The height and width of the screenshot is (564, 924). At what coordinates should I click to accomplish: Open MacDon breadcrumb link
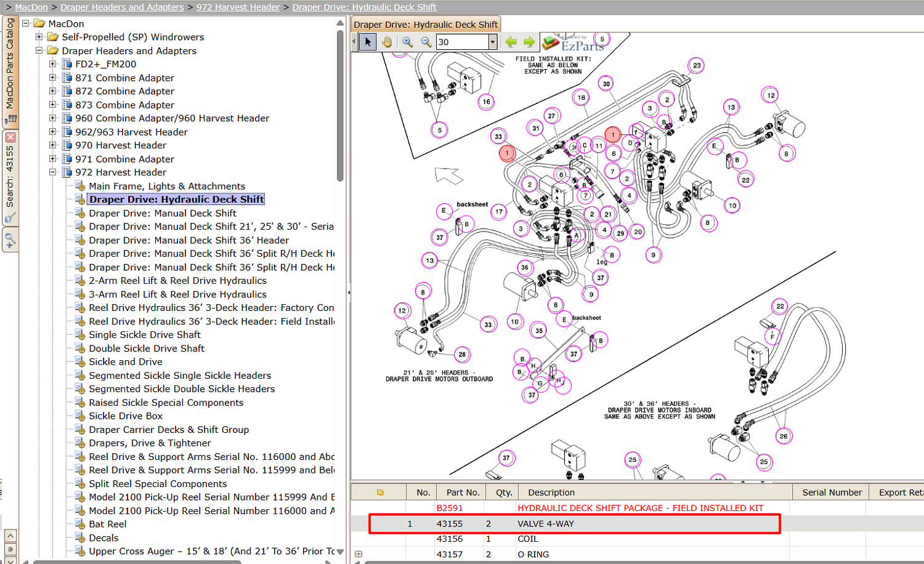[x=31, y=7]
